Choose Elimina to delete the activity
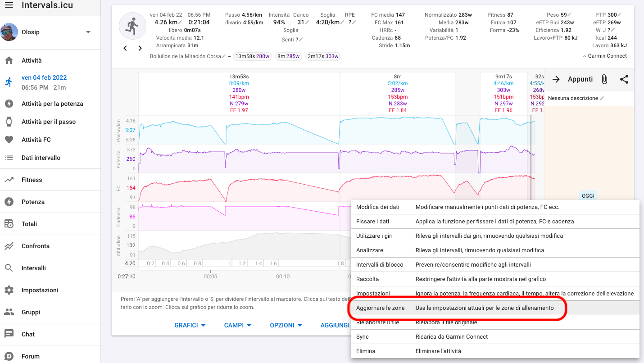This screenshot has height=363, width=644. pyautogui.click(x=495, y=351)
